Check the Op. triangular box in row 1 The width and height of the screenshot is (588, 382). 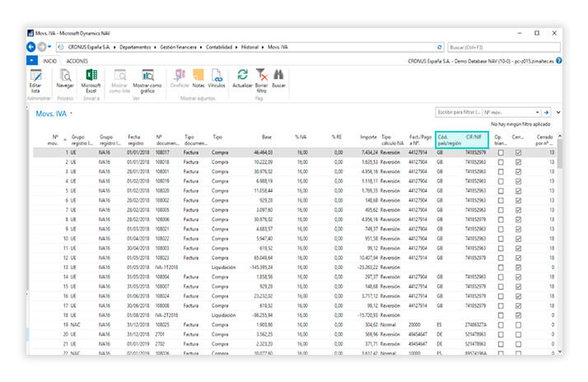(500, 153)
